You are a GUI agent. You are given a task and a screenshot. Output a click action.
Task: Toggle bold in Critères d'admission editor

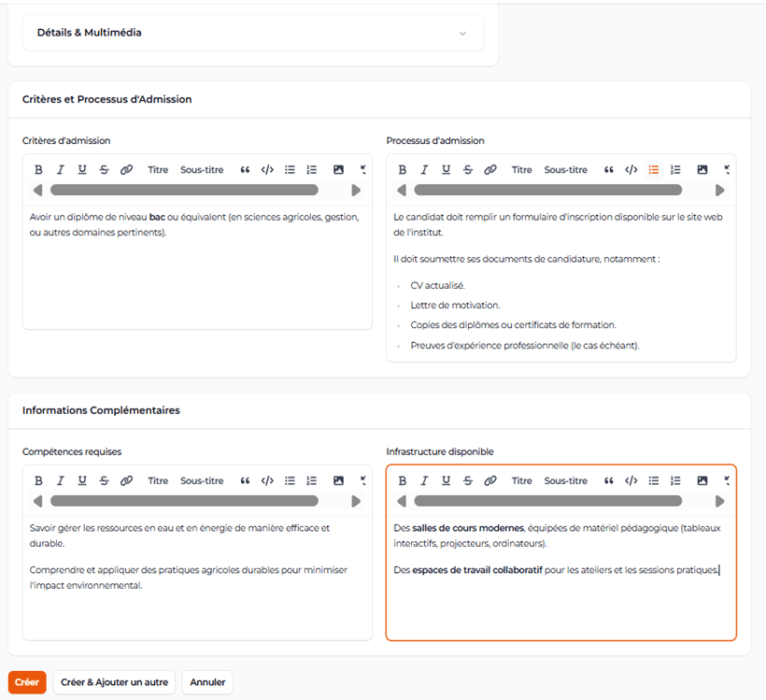[x=38, y=170]
